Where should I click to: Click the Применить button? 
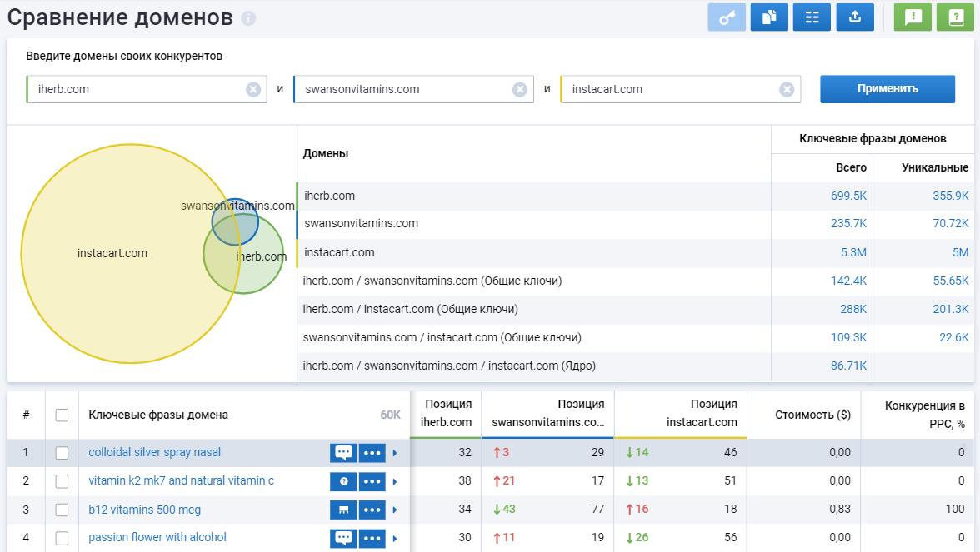[x=887, y=88]
